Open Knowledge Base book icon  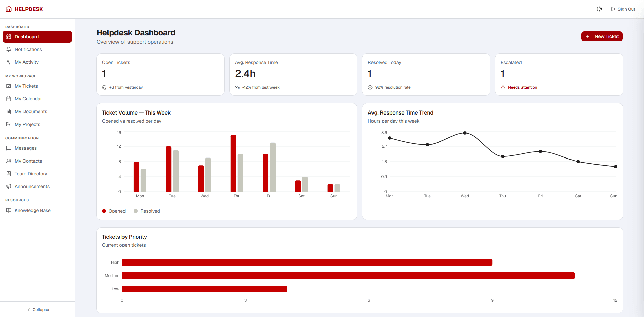9,210
